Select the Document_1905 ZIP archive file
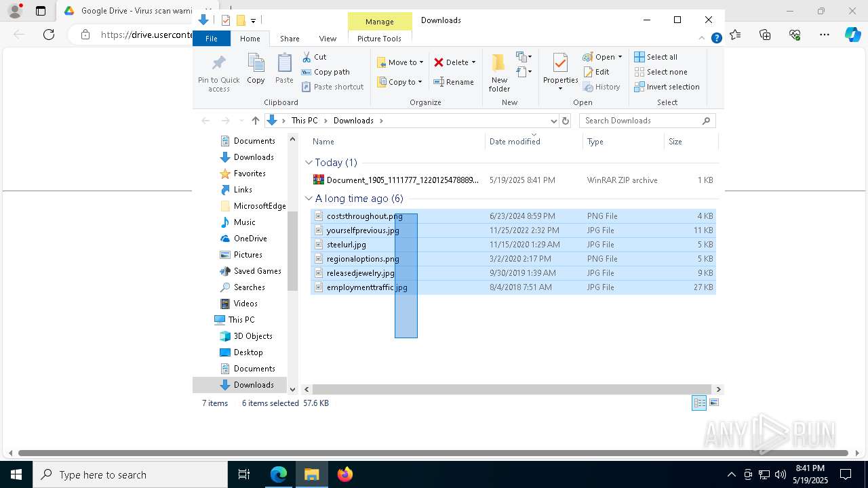Image resolution: width=868 pixels, height=488 pixels. [513, 180]
